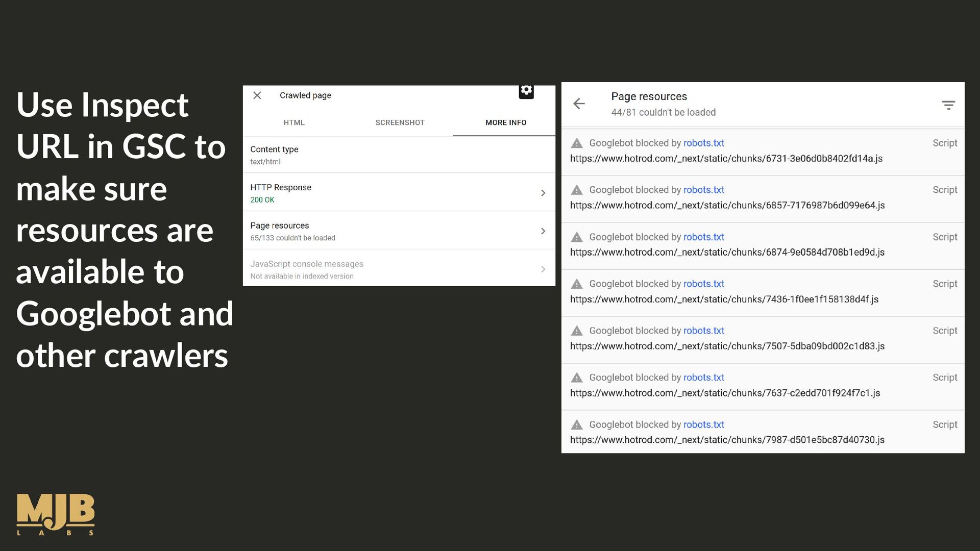Select URL ending 7987-d501e5bc87d40730.js

tap(727, 440)
